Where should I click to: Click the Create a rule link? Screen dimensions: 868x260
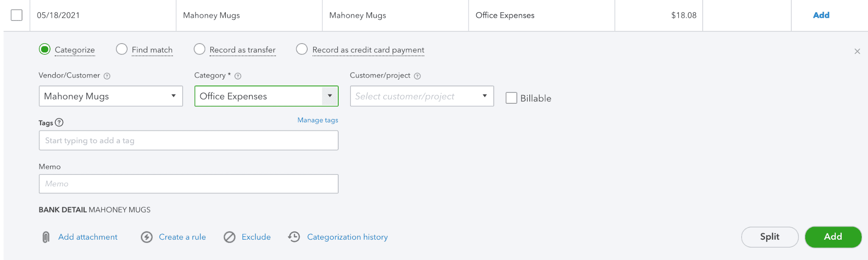click(182, 237)
